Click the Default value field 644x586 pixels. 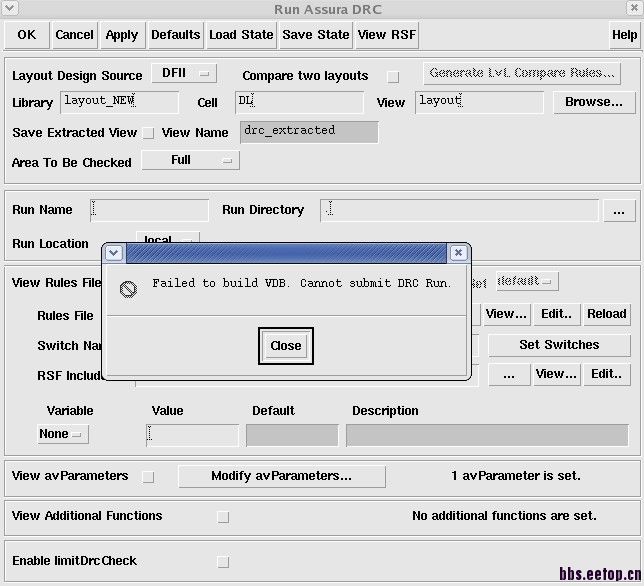pos(292,435)
